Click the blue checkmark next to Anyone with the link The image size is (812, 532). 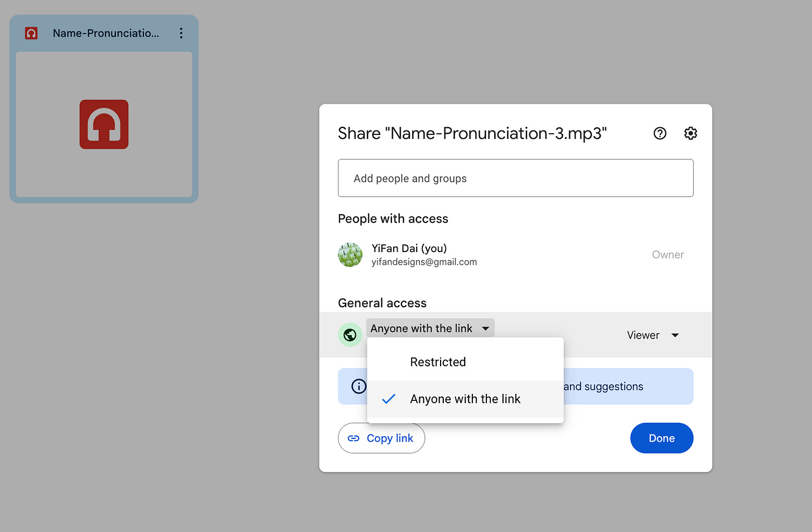click(389, 399)
